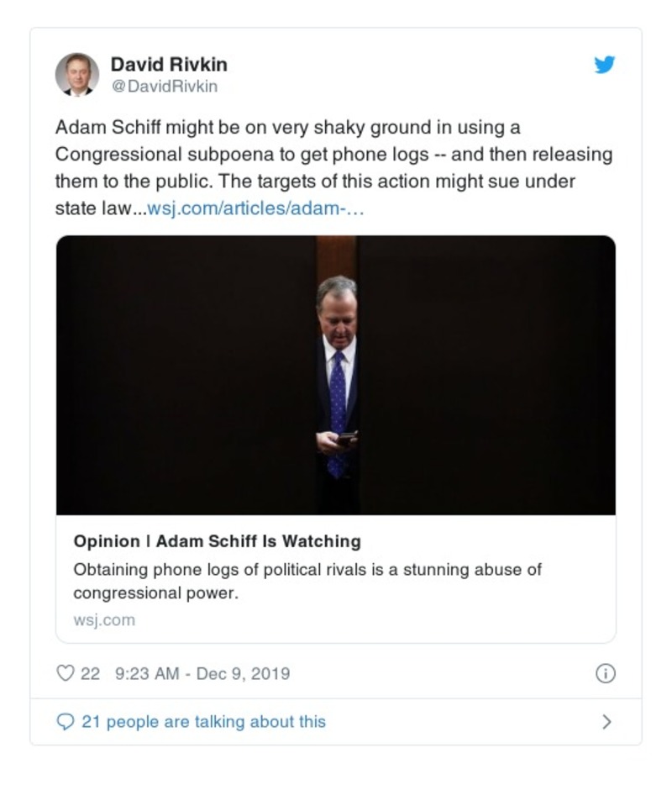The width and height of the screenshot is (672, 785).
Task: Click the 'Dec 9, 2019' tweet date
Action: tap(243, 673)
